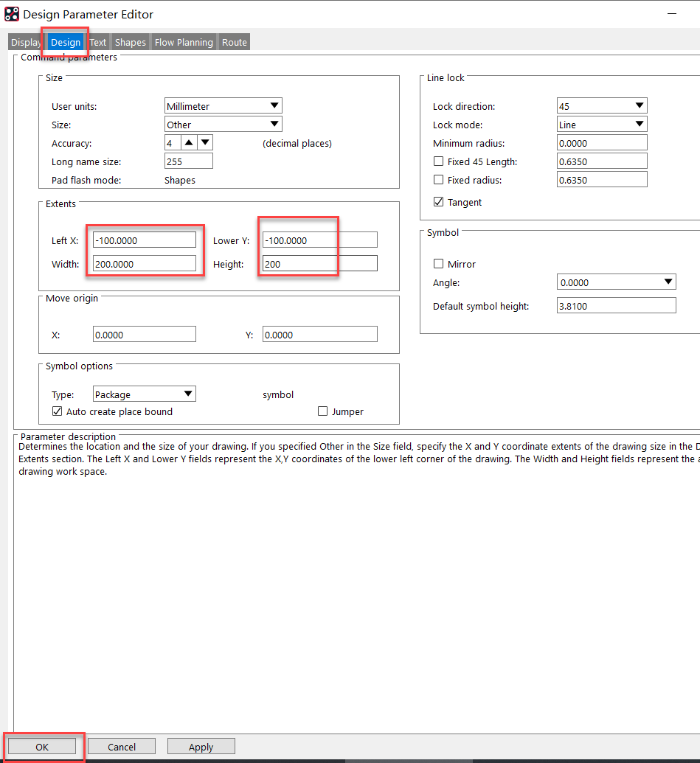The height and width of the screenshot is (763, 700).
Task: Disable Auto create place bound
Action: (57, 411)
